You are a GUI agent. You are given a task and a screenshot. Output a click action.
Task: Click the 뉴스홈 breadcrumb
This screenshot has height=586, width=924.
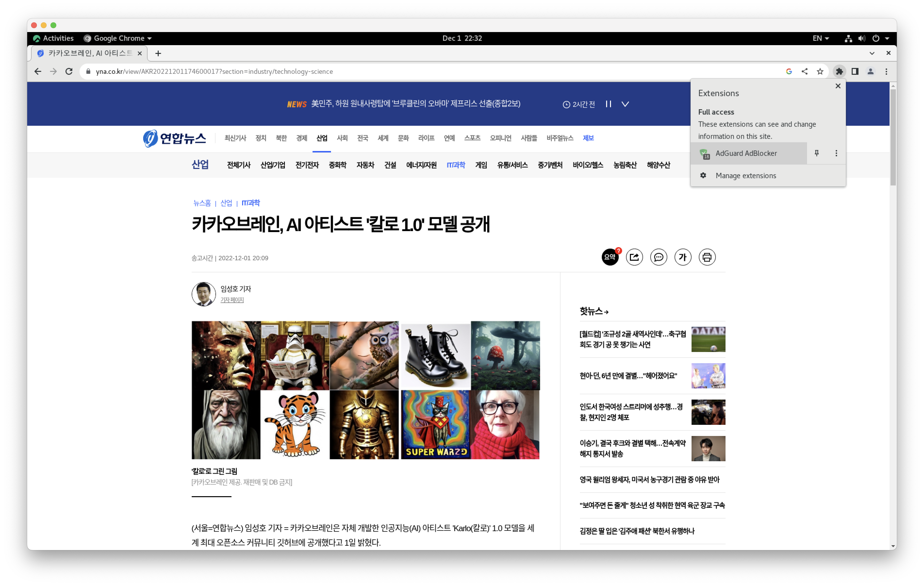coord(202,203)
